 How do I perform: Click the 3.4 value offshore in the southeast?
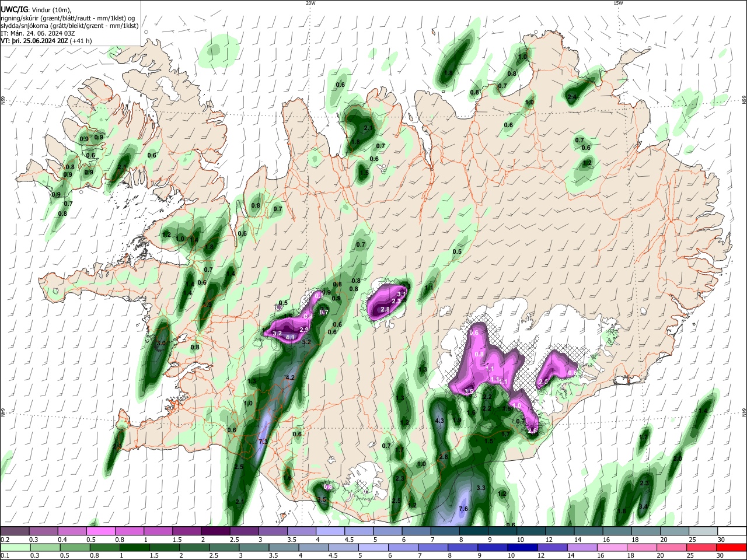[643, 506]
